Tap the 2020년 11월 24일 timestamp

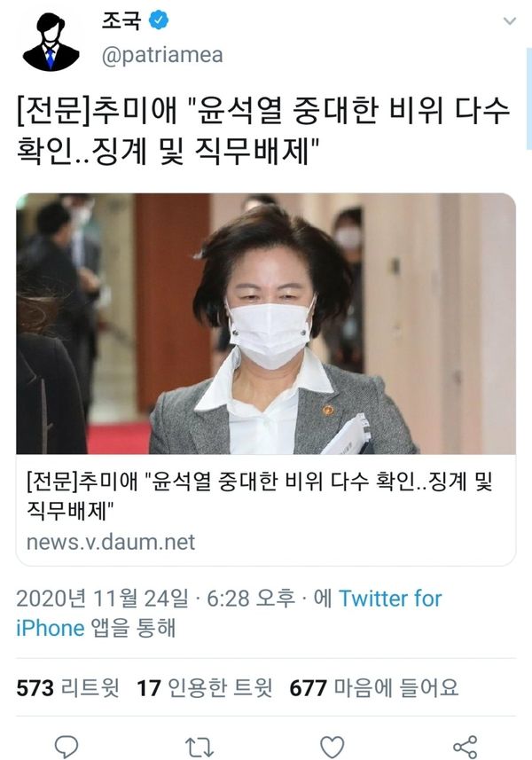102,599
